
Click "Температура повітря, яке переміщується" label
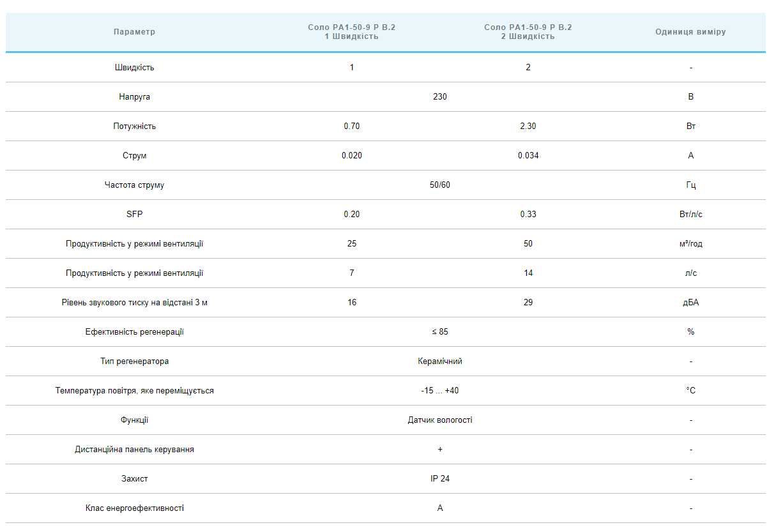pyautogui.click(x=134, y=391)
